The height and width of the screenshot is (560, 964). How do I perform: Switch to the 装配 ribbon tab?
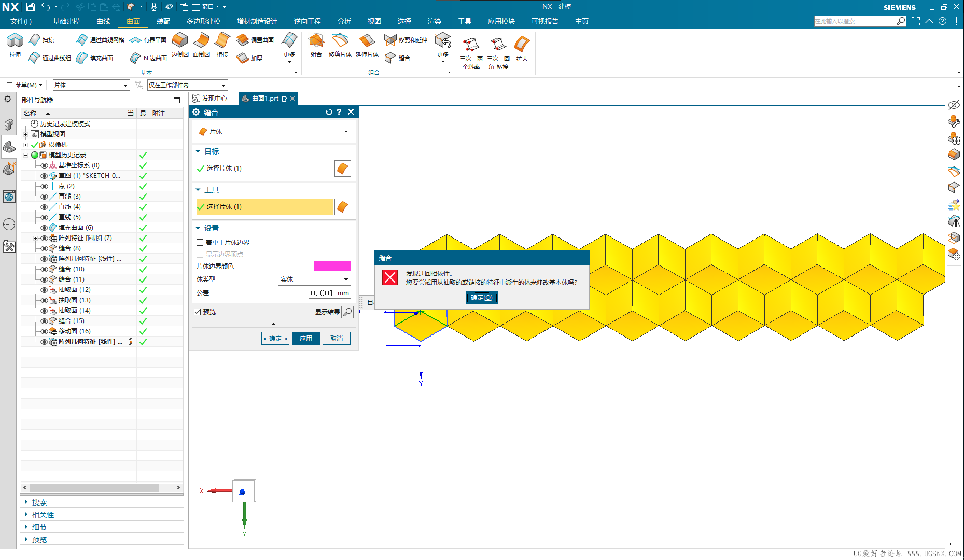(x=163, y=21)
